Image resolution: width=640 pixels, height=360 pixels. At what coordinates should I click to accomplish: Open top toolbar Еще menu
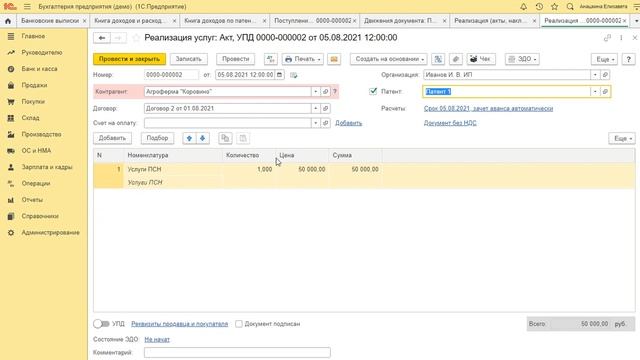point(604,59)
